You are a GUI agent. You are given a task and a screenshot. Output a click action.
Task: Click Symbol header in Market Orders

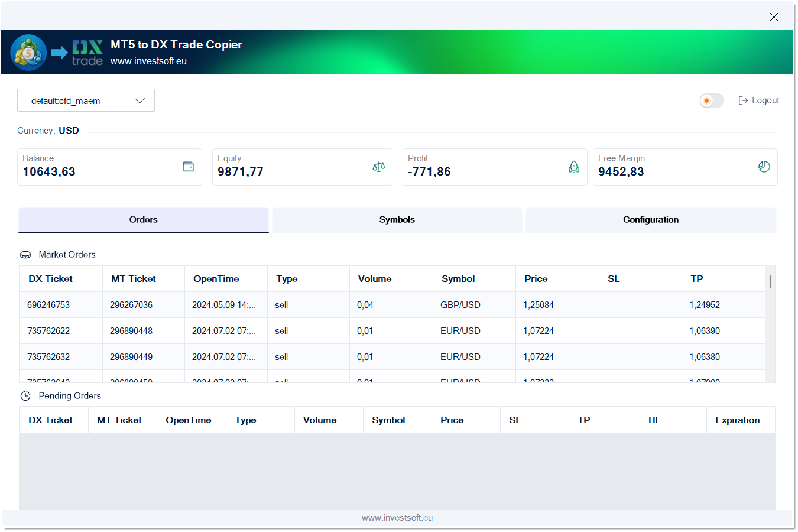(474, 279)
